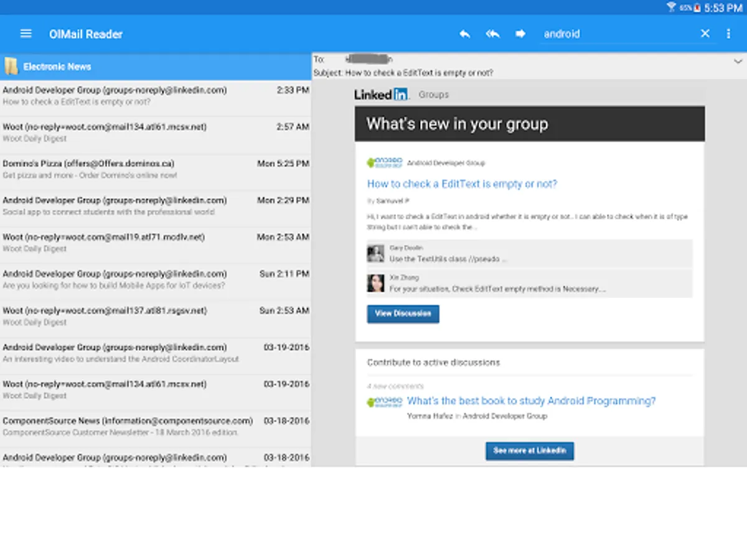
Task: Select the Electronic News folder header
Action: tap(156, 67)
